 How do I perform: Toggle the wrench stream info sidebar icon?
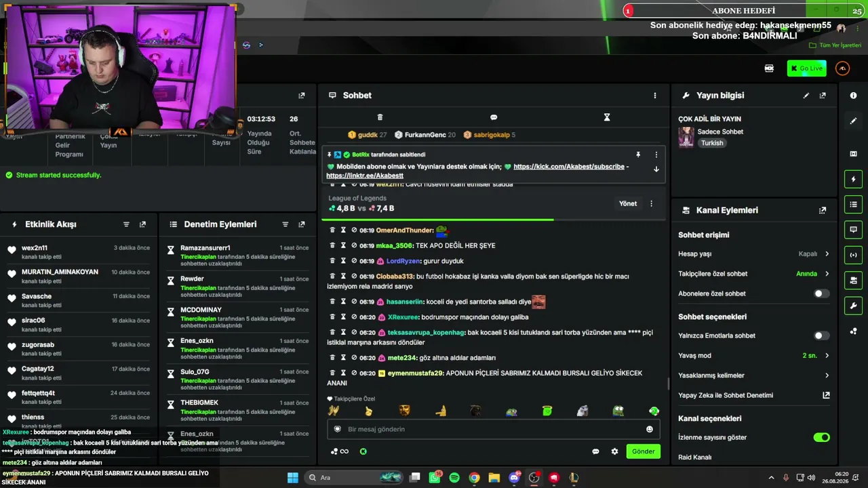[853, 306]
